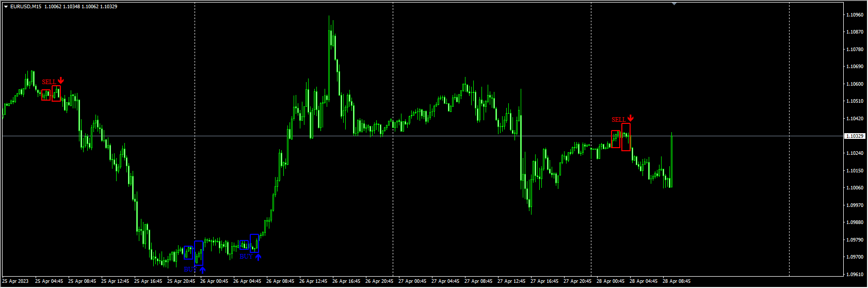Click price scale value 1.09790

tap(855, 240)
